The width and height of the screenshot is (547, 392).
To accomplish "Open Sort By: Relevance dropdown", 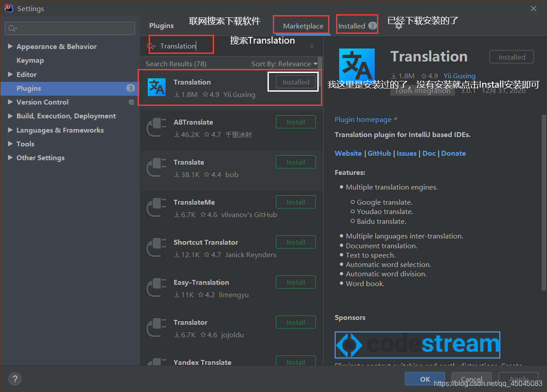I will click(284, 64).
